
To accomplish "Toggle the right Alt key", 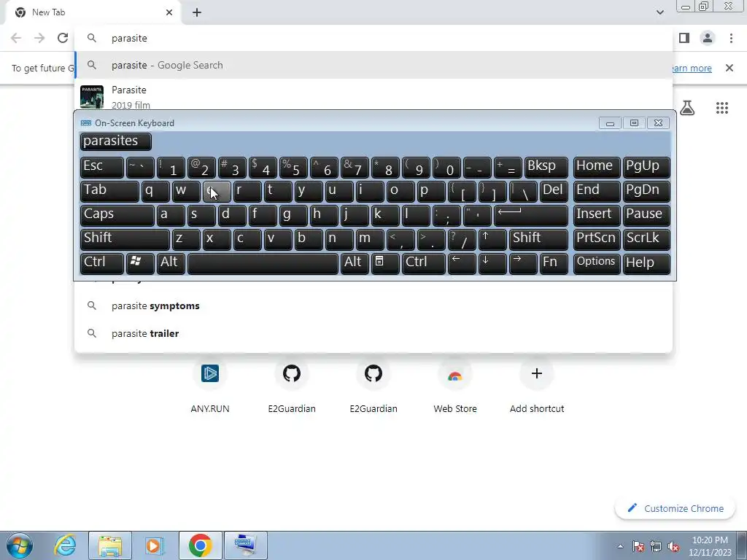I will pyautogui.click(x=355, y=263).
